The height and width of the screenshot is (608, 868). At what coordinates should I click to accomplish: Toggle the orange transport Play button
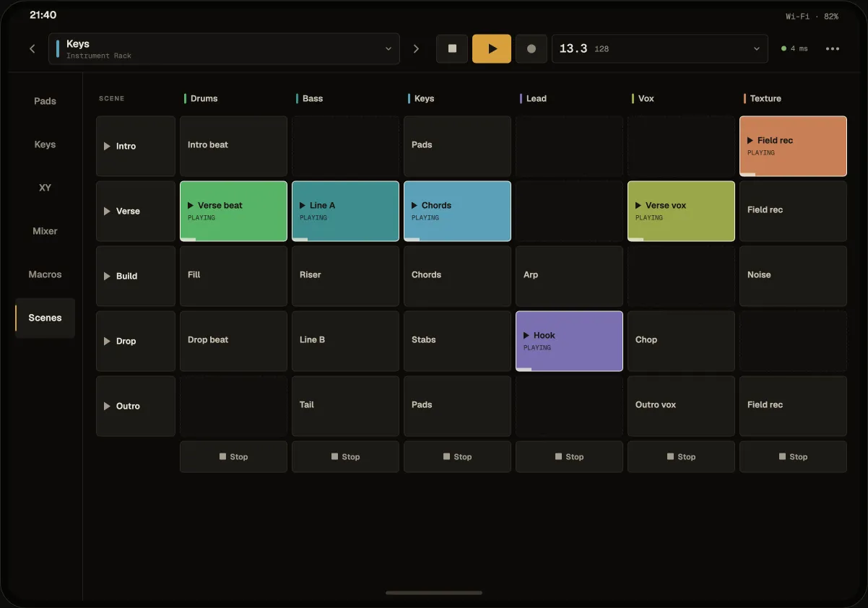click(x=492, y=49)
